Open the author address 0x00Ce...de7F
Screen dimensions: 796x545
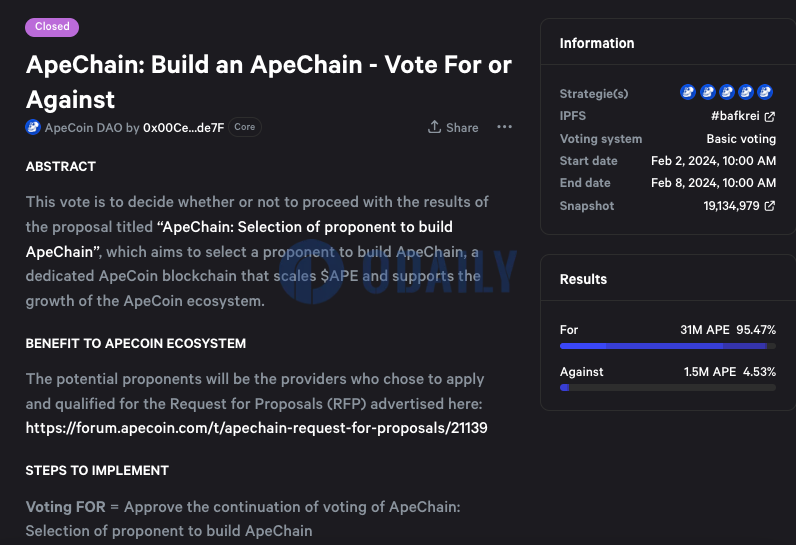click(183, 128)
